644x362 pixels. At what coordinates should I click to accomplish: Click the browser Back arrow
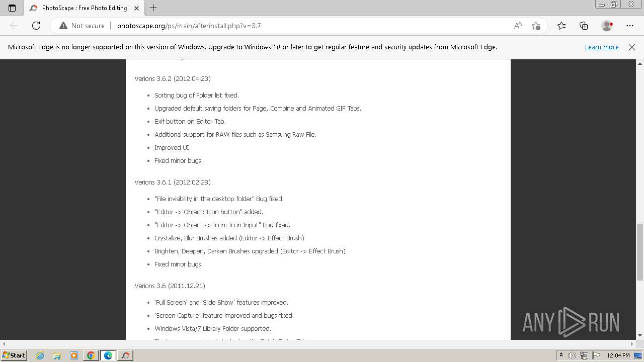pyautogui.click(x=14, y=26)
